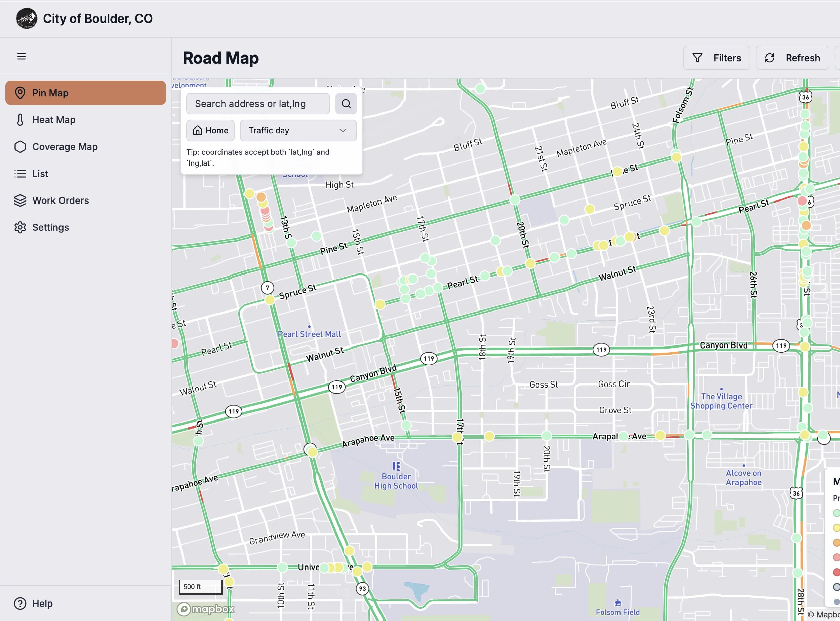
Task: Click yellow pin at Pearl St and 20th St
Action: click(530, 263)
